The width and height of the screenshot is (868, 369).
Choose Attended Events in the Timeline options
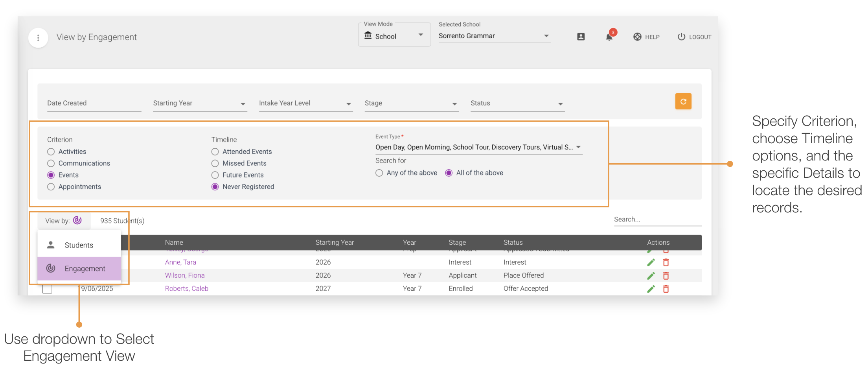click(215, 151)
